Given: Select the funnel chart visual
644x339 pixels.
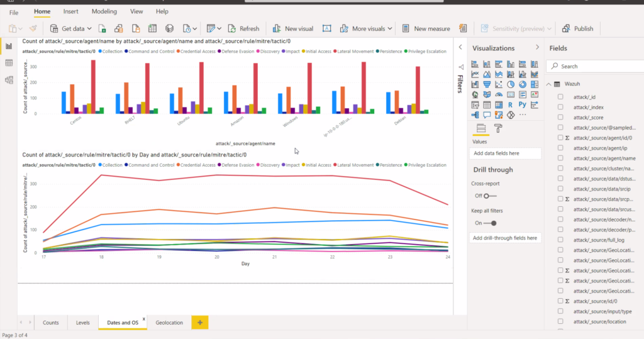Looking at the screenshot, I should [487, 84].
